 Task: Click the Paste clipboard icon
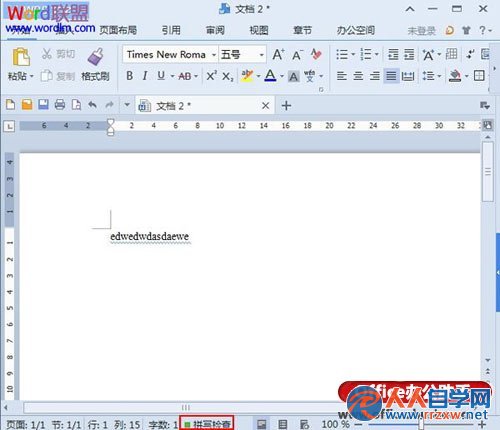(21, 57)
